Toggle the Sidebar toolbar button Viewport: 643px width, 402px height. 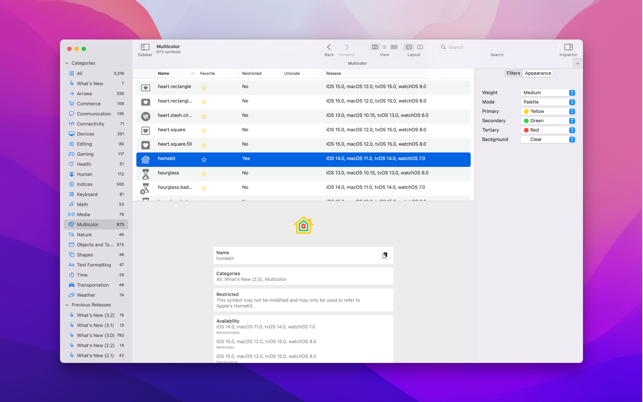(145, 47)
